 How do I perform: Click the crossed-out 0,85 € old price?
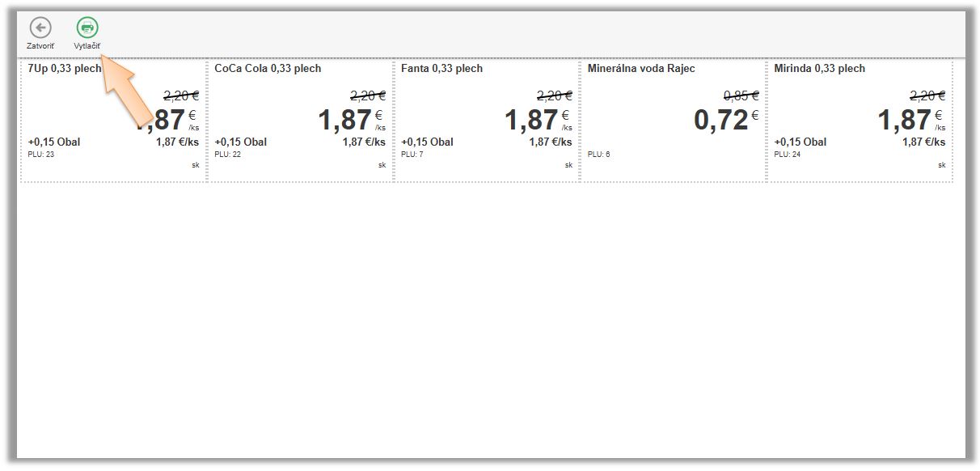(x=741, y=95)
